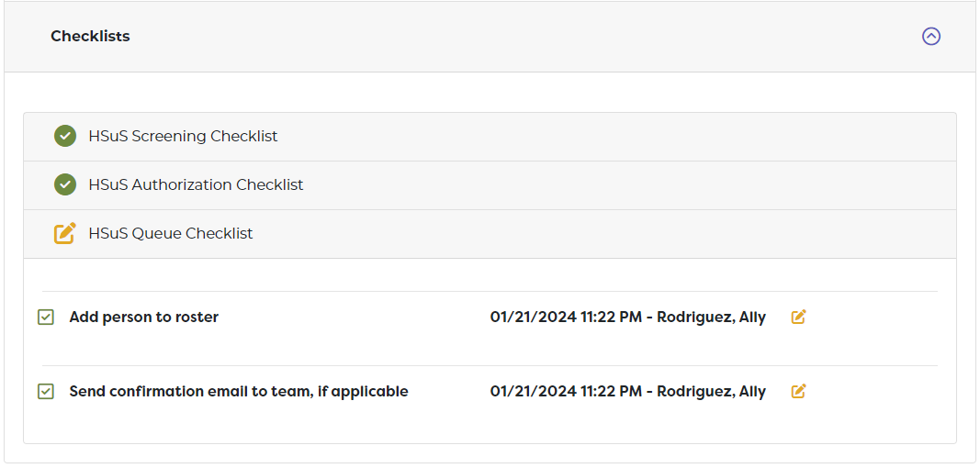Click the Checklists header title
980x468 pixels.
tap(90, 37)
